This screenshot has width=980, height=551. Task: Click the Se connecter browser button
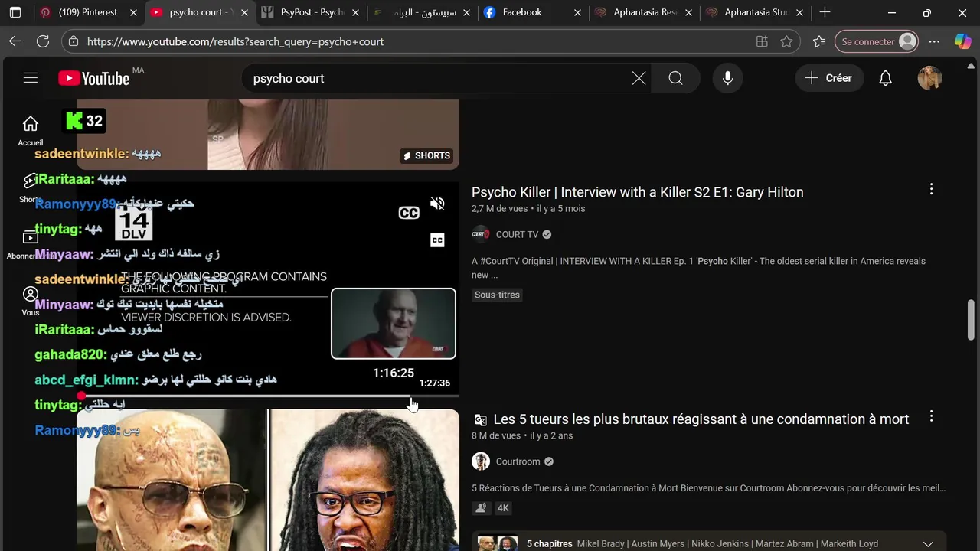coord(877,41)
